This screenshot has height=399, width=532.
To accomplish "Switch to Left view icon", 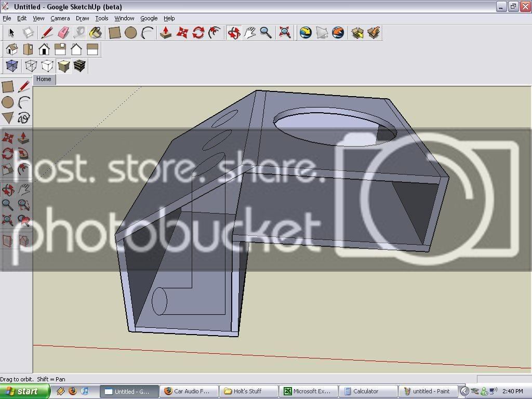I will click(x=92, y=49).
